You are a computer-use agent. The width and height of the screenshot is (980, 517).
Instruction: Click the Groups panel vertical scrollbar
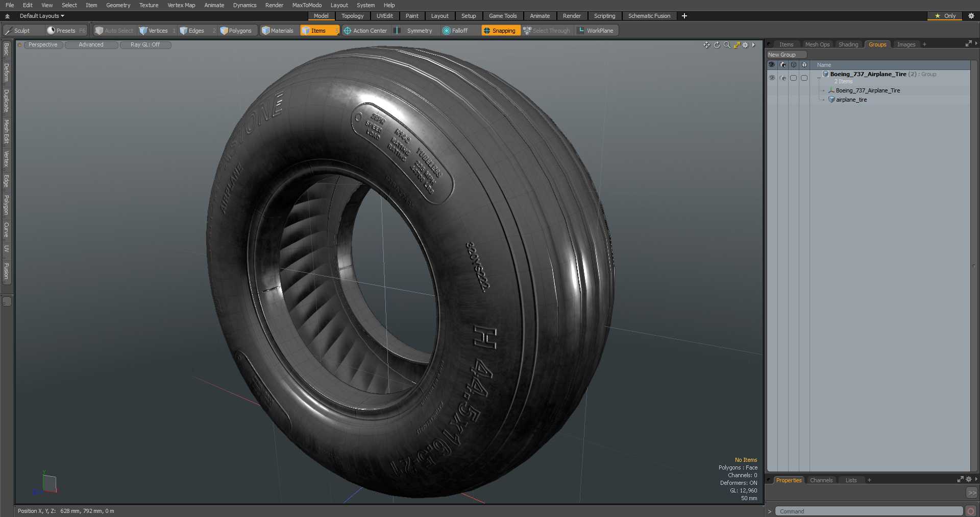click(x=974, y=266)
